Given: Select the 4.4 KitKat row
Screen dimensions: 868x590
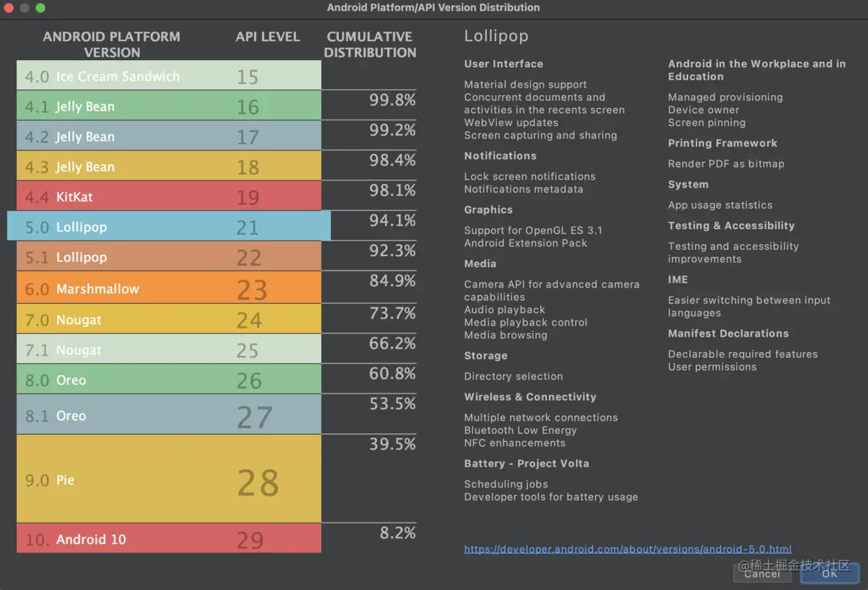Looking at the screenshot, I should point(168,196).
